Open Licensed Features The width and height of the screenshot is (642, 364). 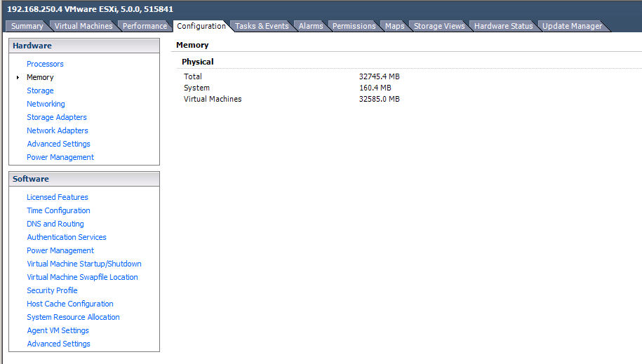(58, 197)
